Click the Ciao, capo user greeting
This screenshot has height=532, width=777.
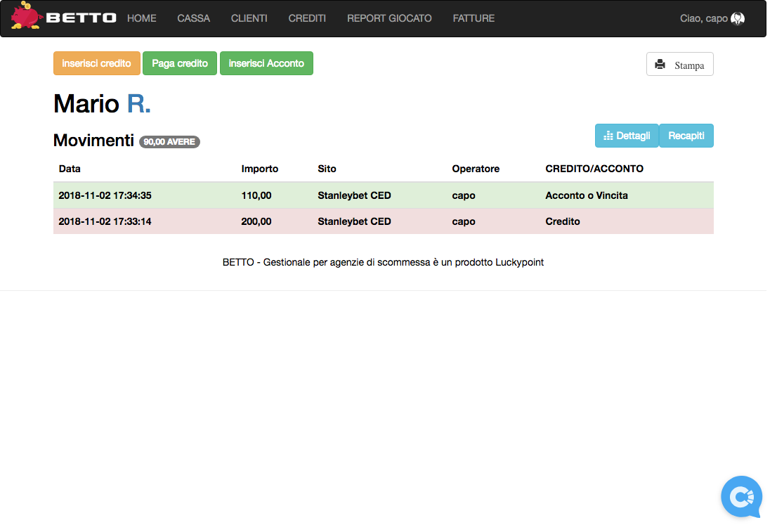pyautogui.click(x=703, y=18)
